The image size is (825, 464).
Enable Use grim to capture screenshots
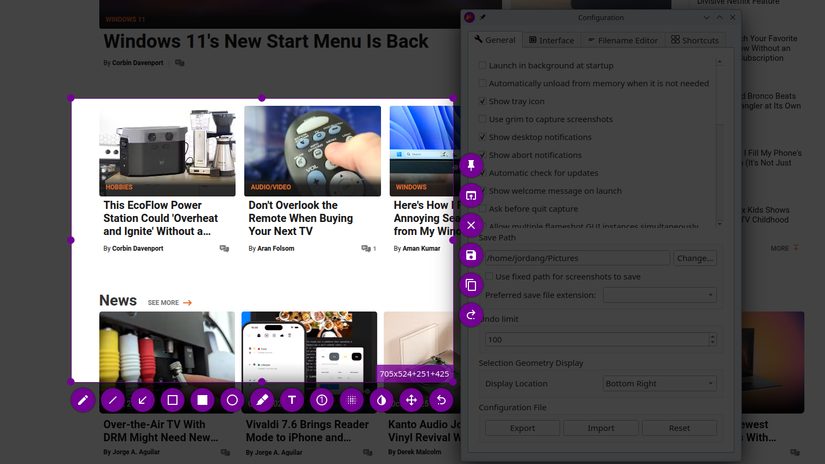(x=482, y=119)
